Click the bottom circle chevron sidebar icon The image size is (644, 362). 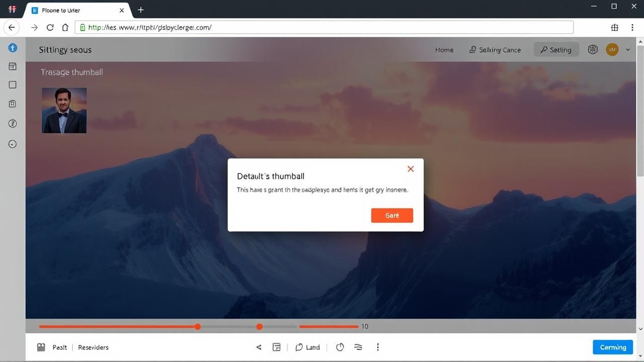[13, 144]
